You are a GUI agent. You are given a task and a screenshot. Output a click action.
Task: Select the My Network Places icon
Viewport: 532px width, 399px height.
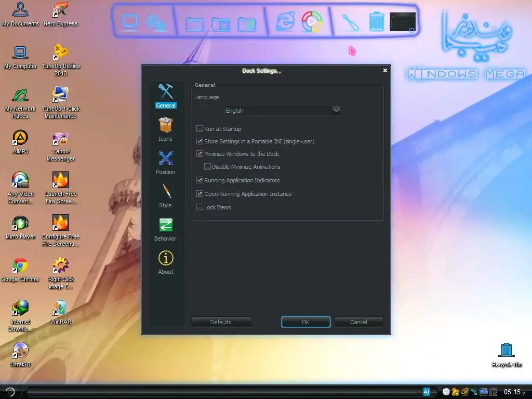[x=20, y=103]
